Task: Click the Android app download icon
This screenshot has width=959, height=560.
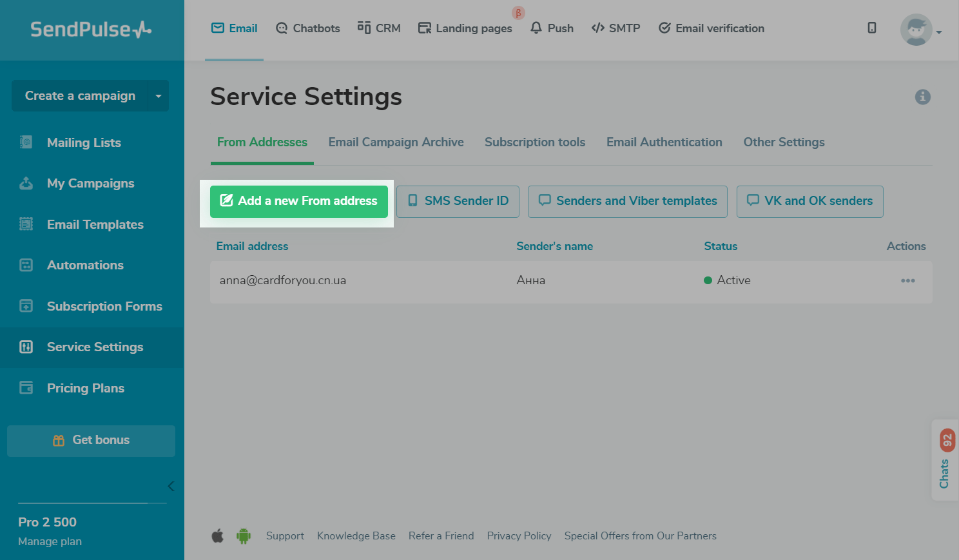Action: tap(244, 536)
